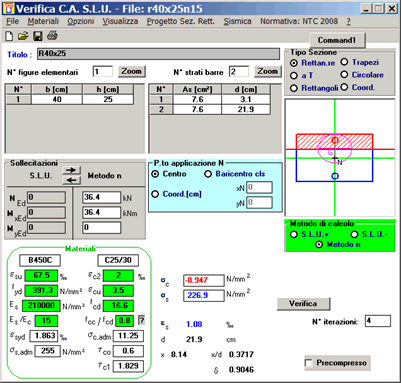Click the As cell in bar row 2
Image resolution: width=402 pixels, height=383 pixels.
click(x=197, y=109)
